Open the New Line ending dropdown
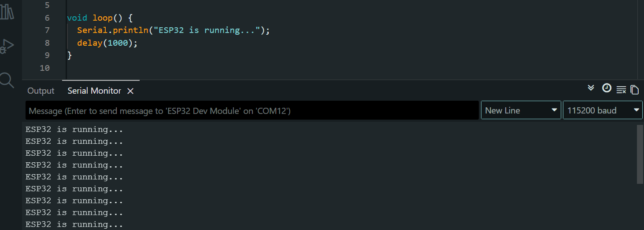The width and height of the screenshot is (644, 230). [x=521, y=110]
